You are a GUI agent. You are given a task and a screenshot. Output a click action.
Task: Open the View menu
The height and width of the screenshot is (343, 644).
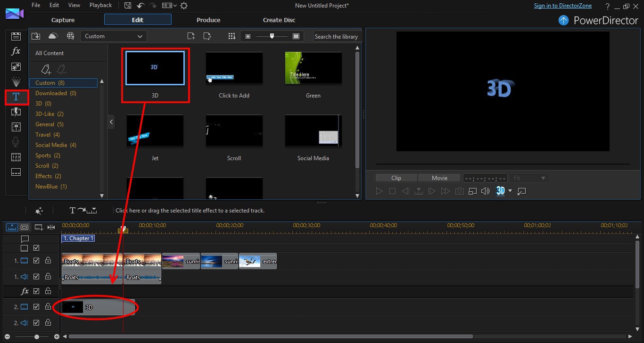74,5
